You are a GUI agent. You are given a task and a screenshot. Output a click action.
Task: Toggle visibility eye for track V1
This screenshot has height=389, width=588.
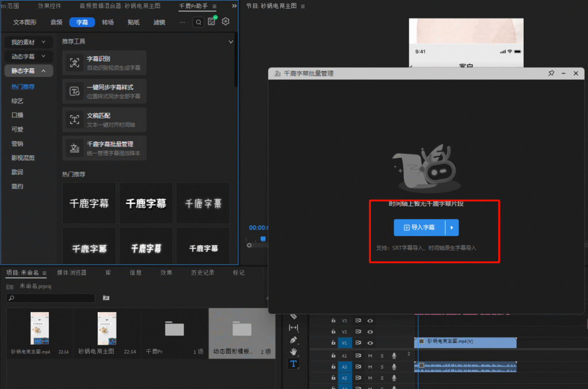(x=370, y=343)
